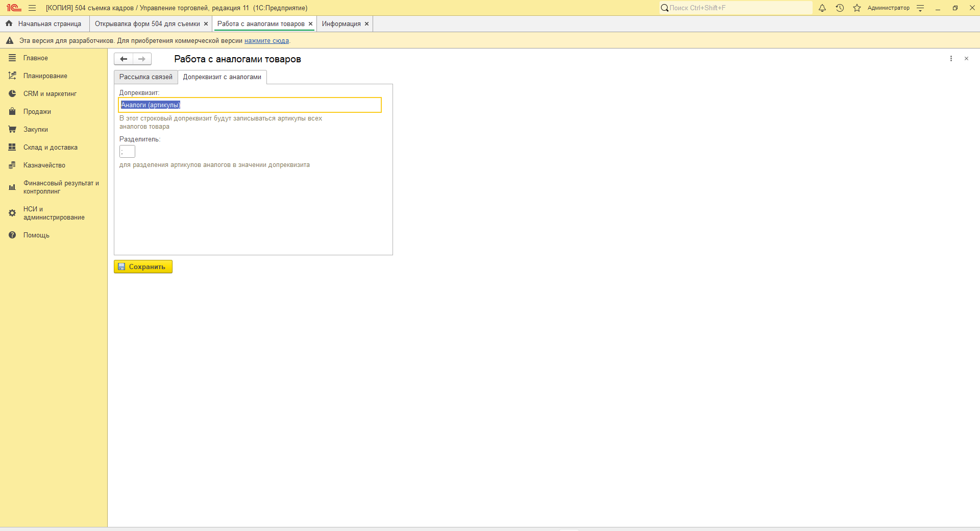Image resolution: width=980 pixels, height=531 pixels.
Task: Open form's more actions menu
Action: point(951,59)
